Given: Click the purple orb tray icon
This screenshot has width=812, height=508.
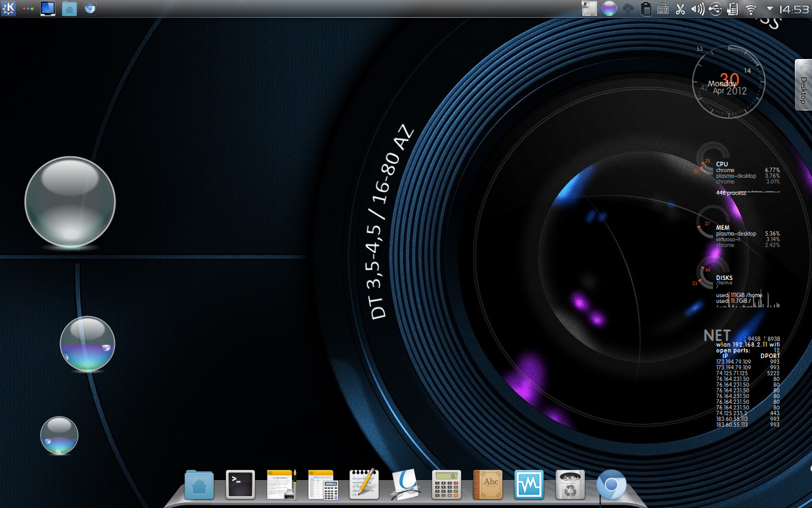Looking at the screenshot, I should (609, 8).
